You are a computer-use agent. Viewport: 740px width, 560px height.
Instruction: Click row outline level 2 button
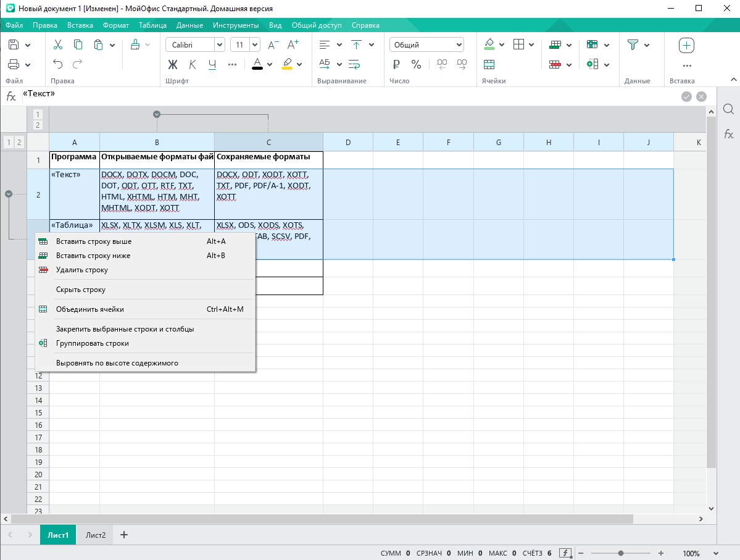[x=19, y=142]
